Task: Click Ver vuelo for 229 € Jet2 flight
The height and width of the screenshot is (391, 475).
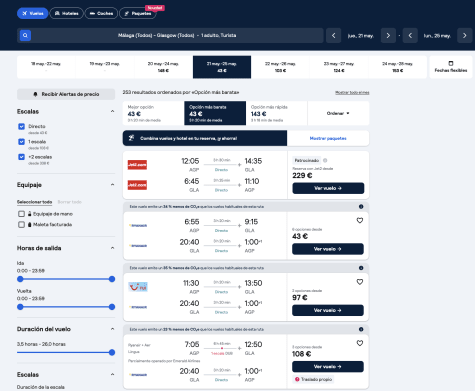Action: point(328,188)
